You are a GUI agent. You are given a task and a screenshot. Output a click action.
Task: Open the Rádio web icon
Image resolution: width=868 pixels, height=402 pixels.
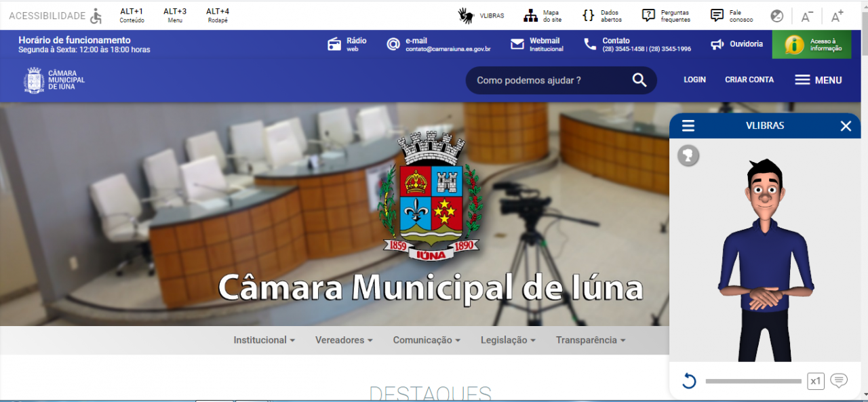click(334, 44)
